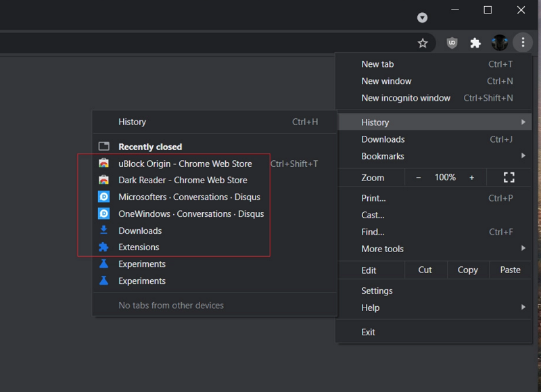Click Exit at the menu bottom

[x=434, y=332]
